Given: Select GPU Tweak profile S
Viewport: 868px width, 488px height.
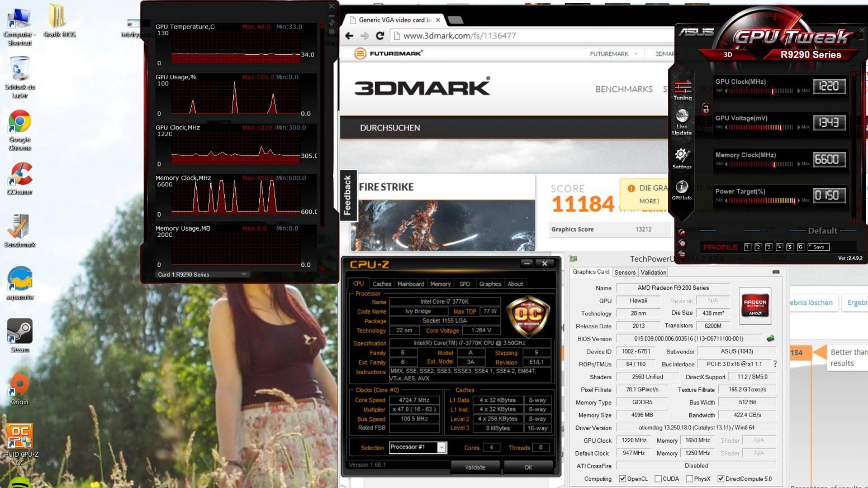Looking at the screenshot, I should [x=790, y=247].
